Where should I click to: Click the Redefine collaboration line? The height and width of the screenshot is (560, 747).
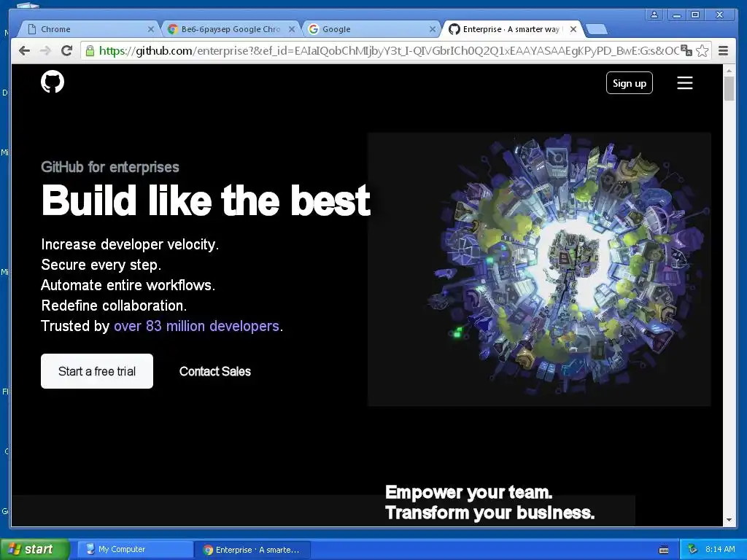(114, 306)
